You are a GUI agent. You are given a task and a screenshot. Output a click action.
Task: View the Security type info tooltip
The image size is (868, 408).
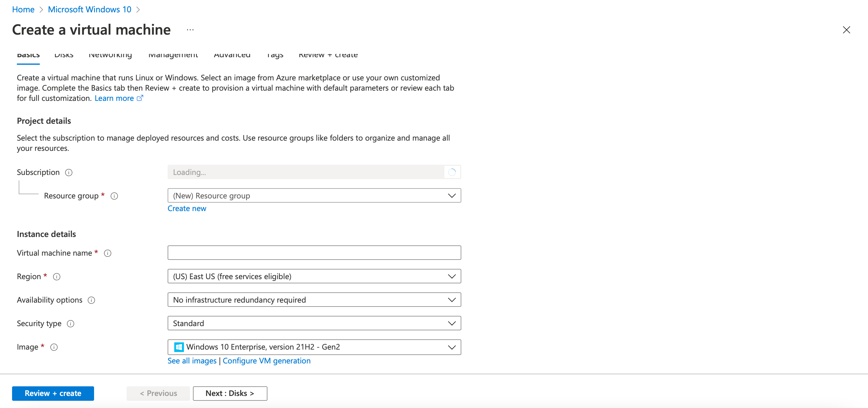tap(71, 323)
